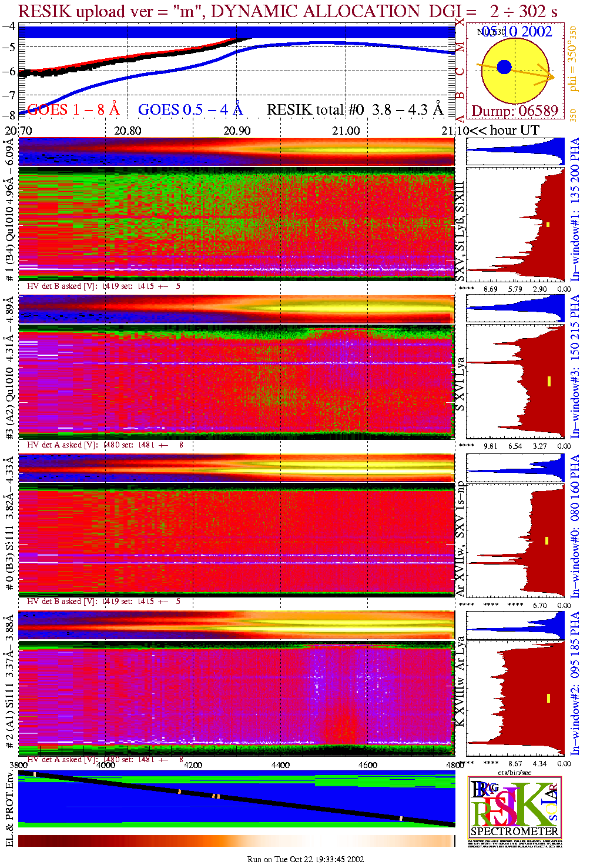Click the 21.00 hour tick label
This screenshot has height=868, width=590.
[x=346, y=131]
